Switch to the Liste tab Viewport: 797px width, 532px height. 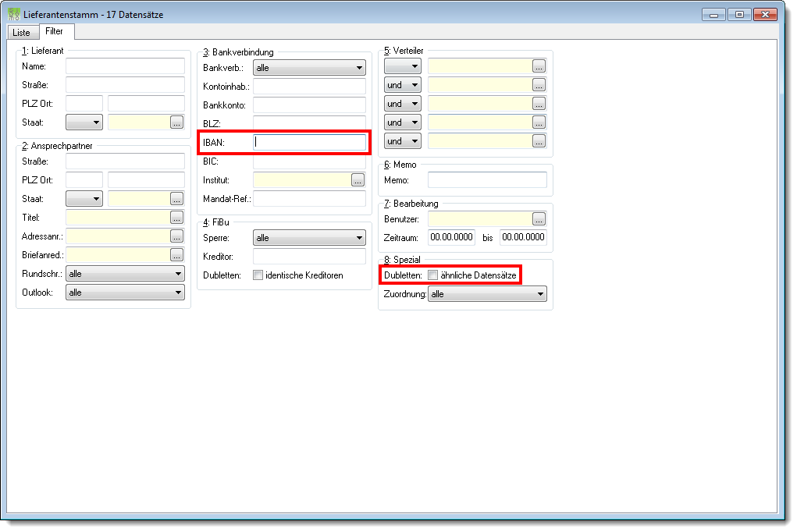tap(22, 33)
